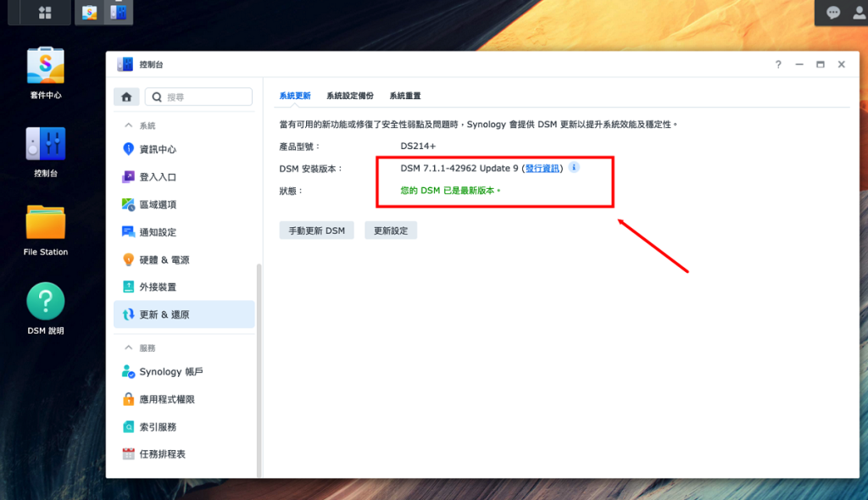This screenshot has width=868, height=500.
Task: Open the DSM Help desktop icon
Action: click(x=45, y=303)
